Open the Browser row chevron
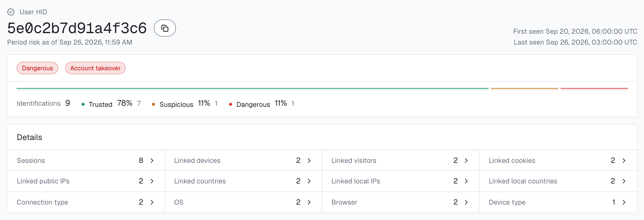The height and width of the screenshot is (220, 644). 466,202
